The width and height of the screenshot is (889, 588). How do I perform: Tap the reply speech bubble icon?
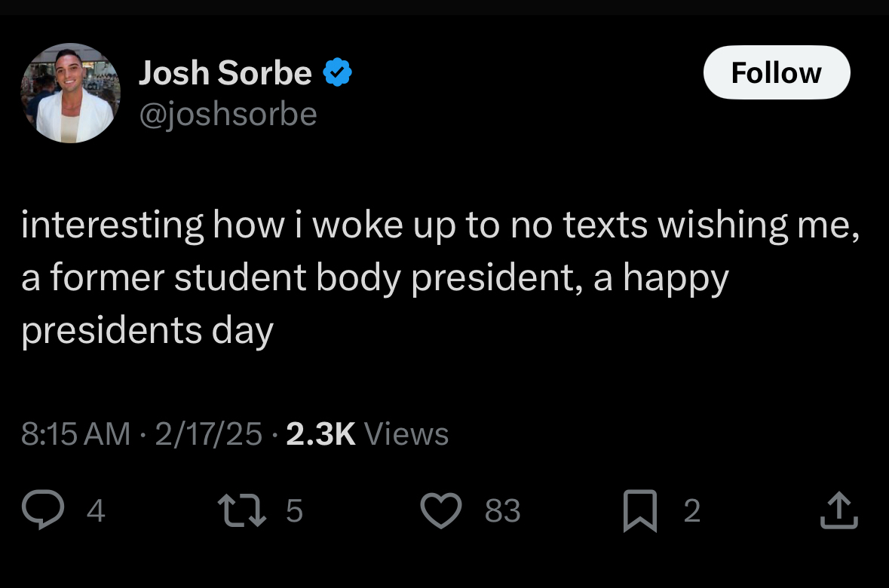coord(44,510)
